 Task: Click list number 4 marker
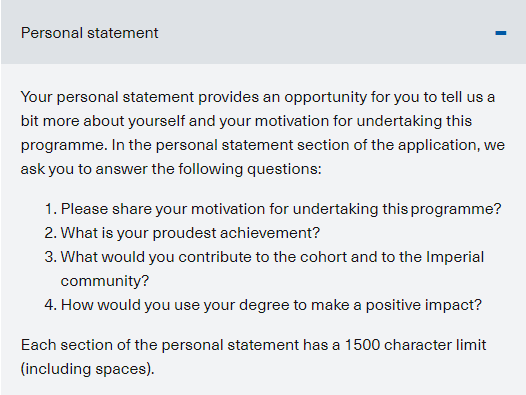[x=50, y=305]
